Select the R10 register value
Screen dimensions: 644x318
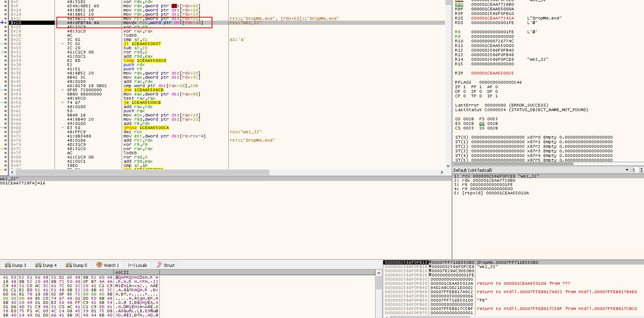tap(492, 41)
